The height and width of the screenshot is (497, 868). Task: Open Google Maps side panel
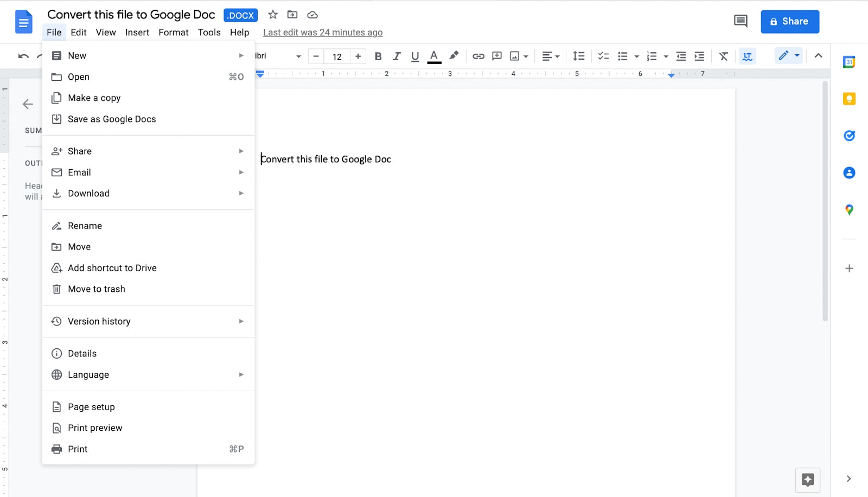pyautogui.click(x=849, y=209)
